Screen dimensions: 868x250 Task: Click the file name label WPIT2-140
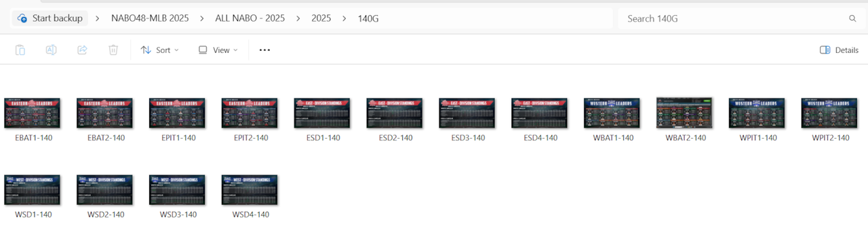[x=830, y=138]
